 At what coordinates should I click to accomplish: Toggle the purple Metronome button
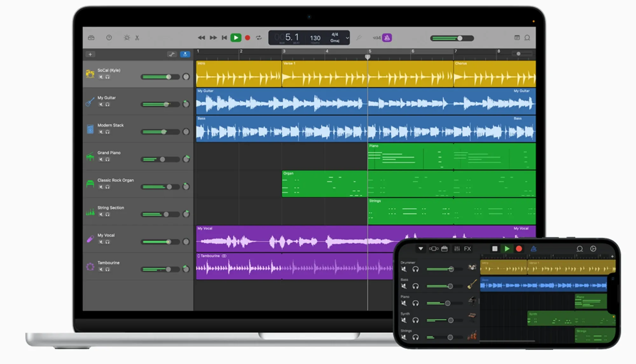pos(387,38)
